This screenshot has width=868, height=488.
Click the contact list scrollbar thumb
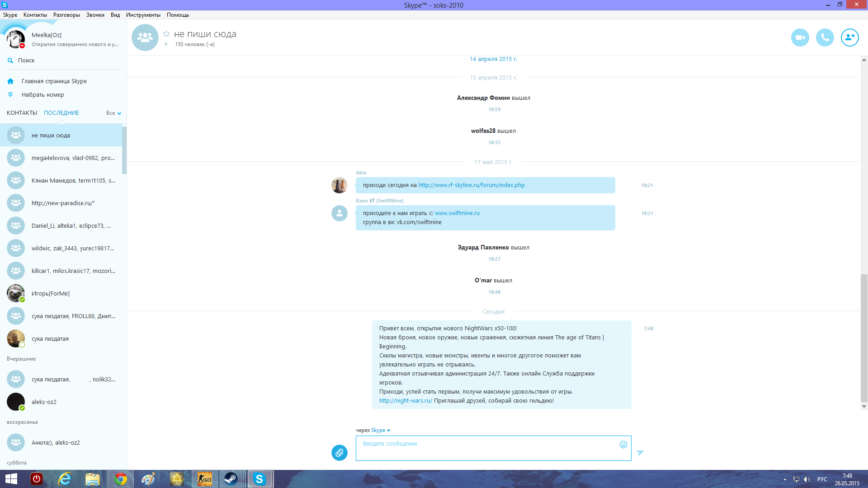pos(124,150)
